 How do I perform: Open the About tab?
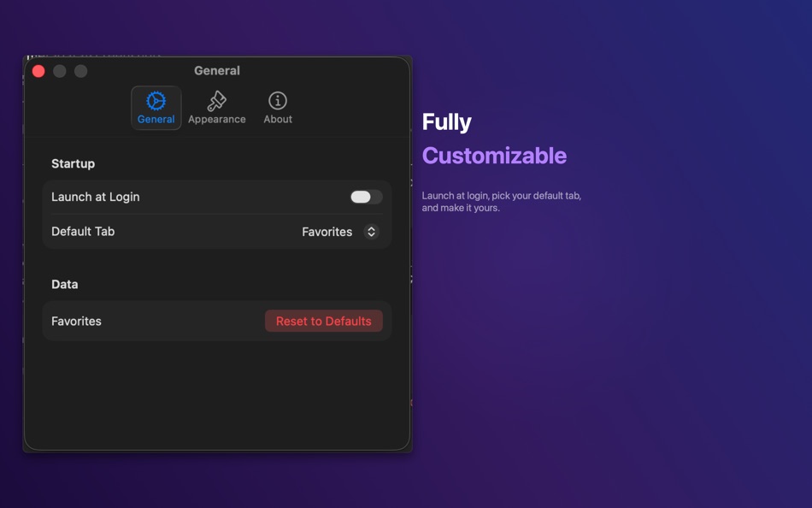277,107
